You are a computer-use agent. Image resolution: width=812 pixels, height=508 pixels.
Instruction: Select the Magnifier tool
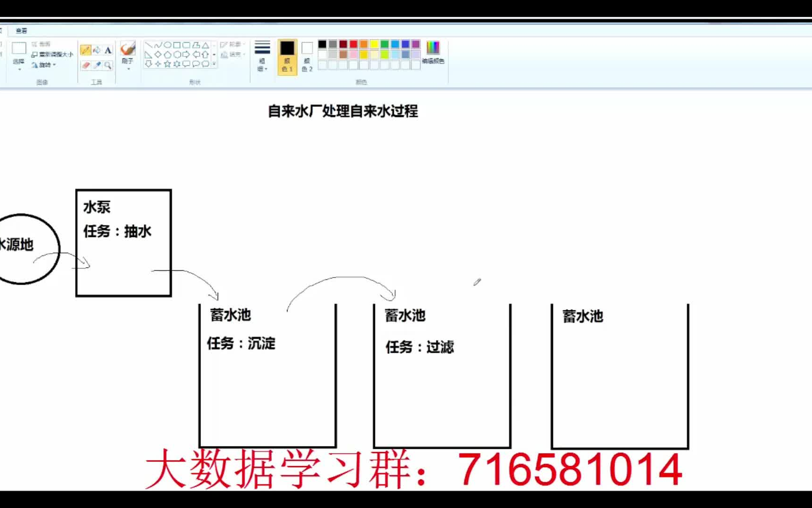tap(108, 65)
